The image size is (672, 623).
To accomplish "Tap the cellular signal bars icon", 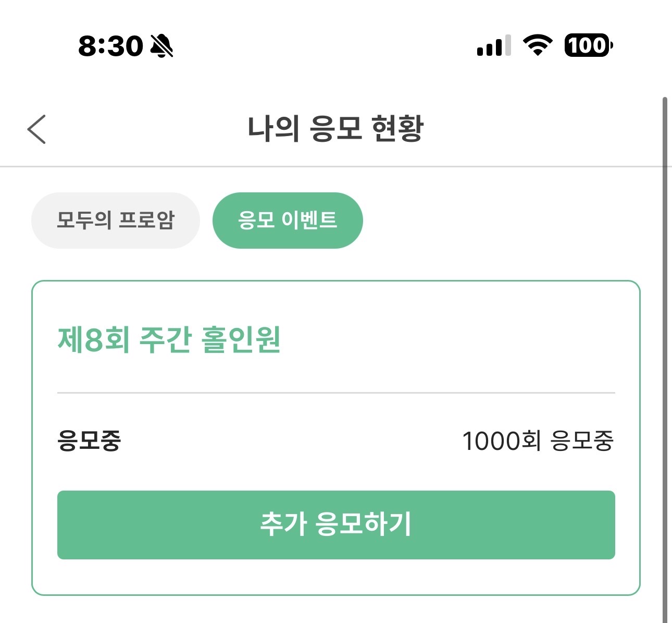I will [494, 45].
